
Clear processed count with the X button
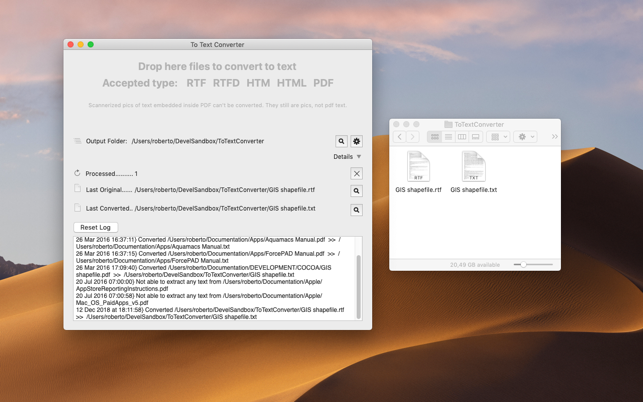pos(357,174)
